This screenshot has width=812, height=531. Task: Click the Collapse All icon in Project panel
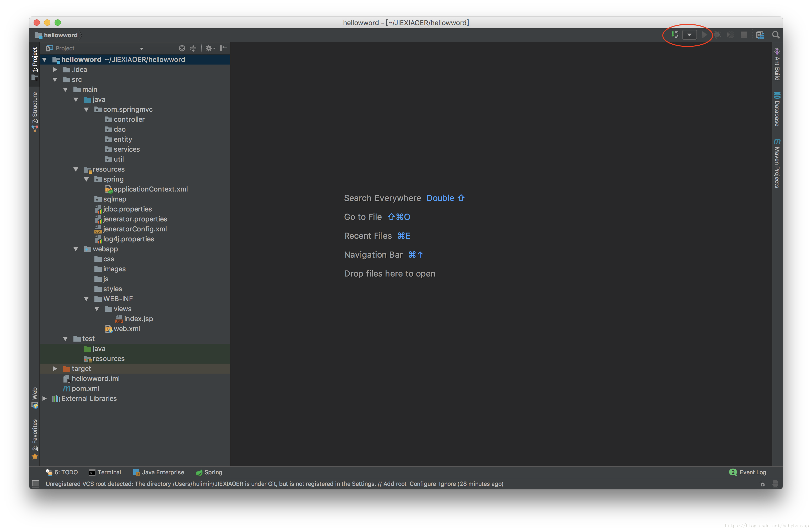tap(193, 48)
